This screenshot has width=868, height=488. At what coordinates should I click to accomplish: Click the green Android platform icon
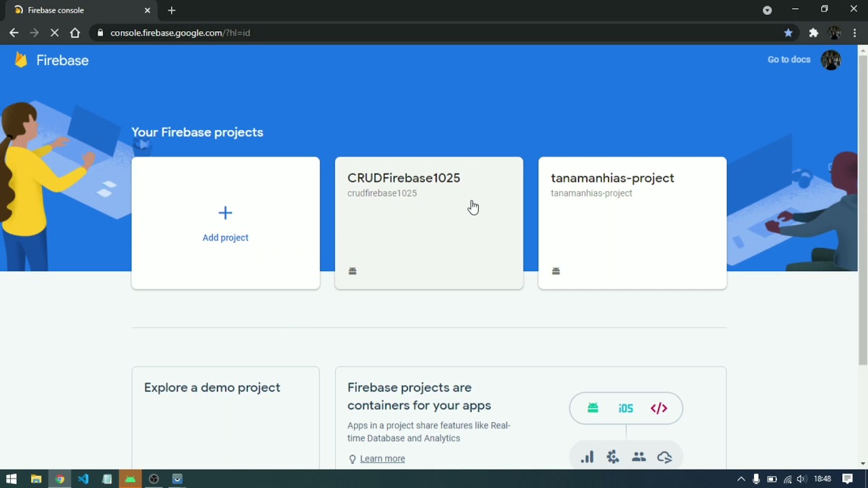[593, 408]
